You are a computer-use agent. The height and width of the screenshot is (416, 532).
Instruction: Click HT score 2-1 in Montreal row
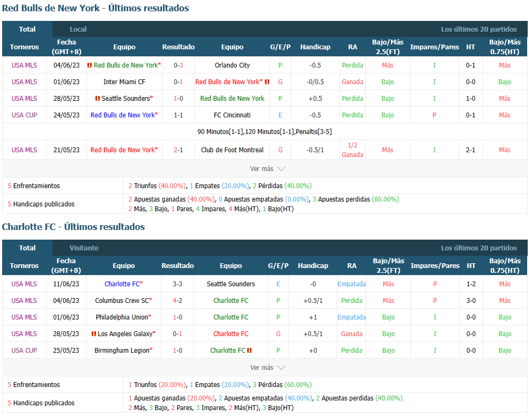tap(470, 150)
